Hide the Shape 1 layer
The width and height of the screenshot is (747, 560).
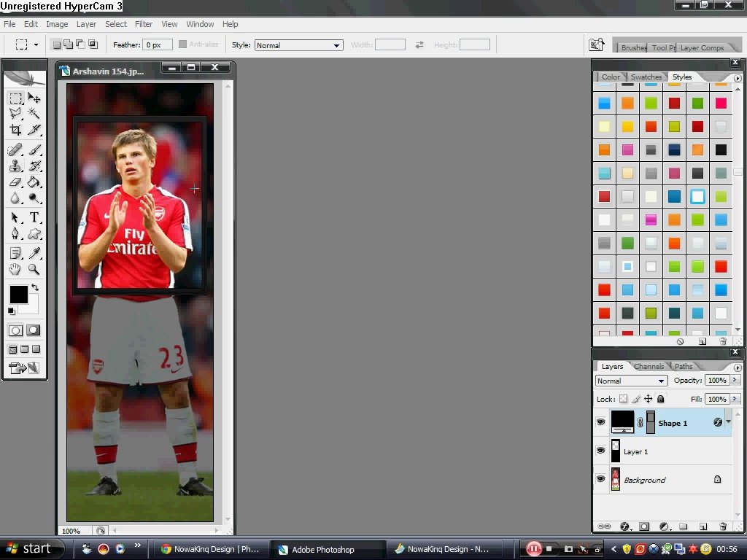click(601, 422)
